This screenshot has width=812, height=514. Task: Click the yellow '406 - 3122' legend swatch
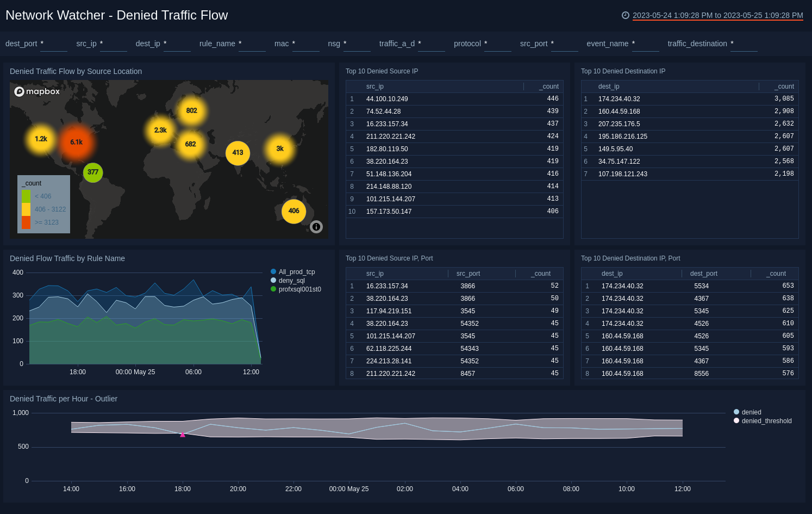pyautogui.click(x=26, y=209)
